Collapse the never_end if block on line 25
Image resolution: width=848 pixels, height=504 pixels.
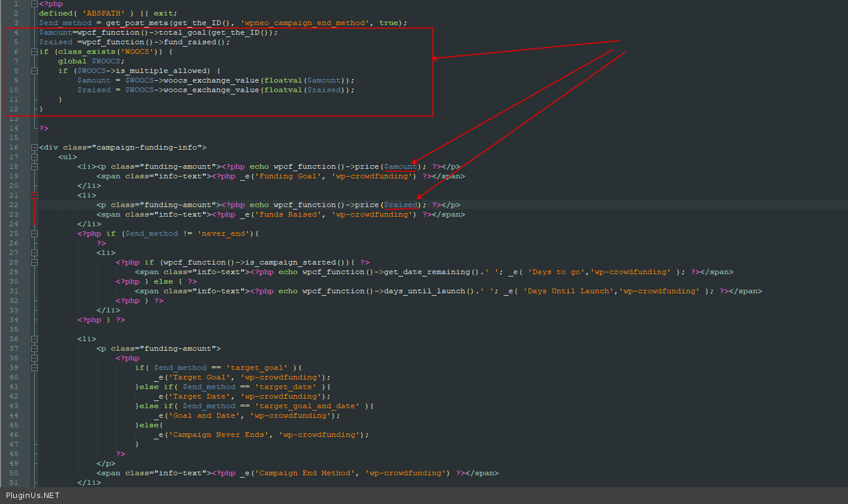[x=34, y=233]
